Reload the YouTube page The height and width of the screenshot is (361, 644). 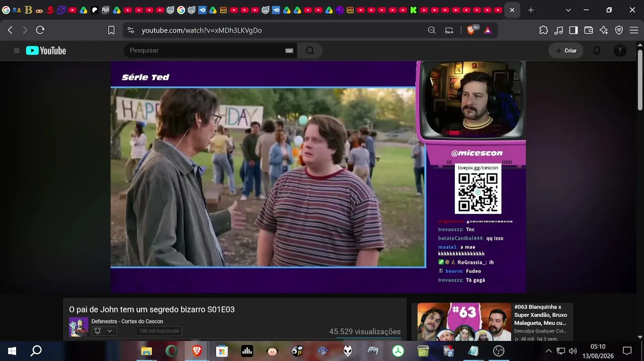[x=40, y=30]
